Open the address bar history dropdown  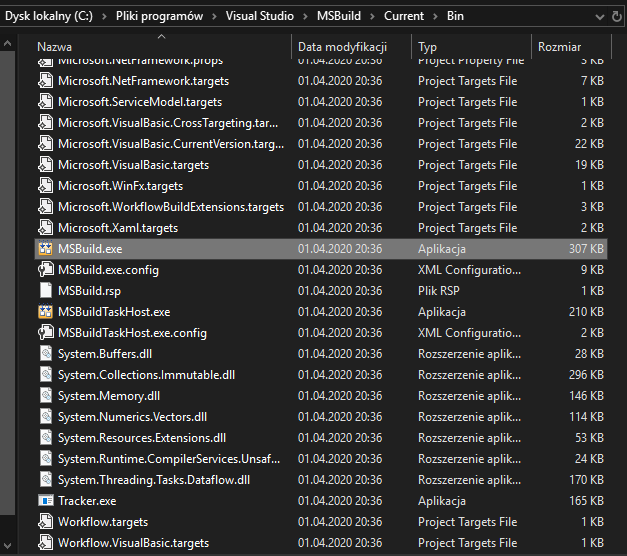pyautogui.click(x=599, y=17)
